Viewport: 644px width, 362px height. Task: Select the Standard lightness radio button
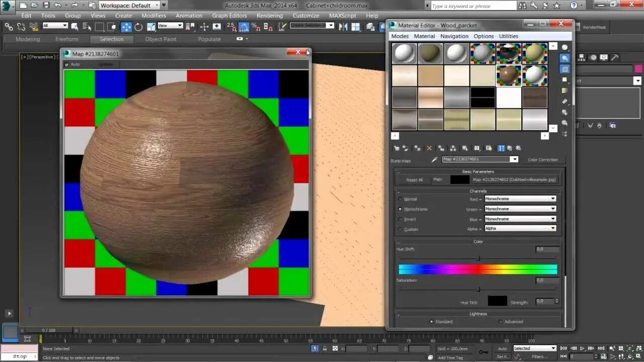[431, 322]
